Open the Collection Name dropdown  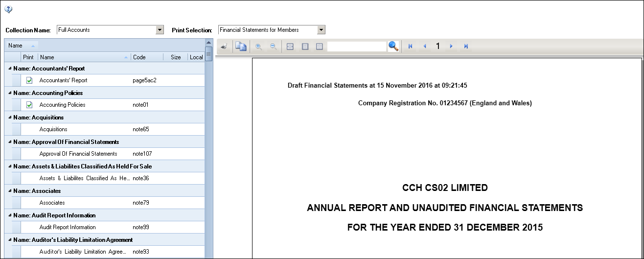(160, 30)
